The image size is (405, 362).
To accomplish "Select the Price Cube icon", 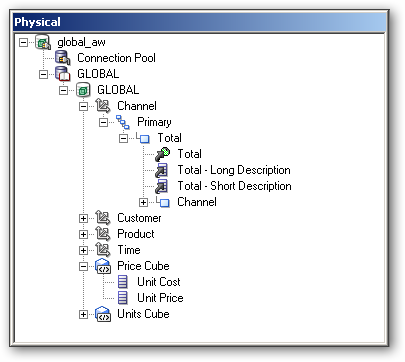I will (103, 266).
